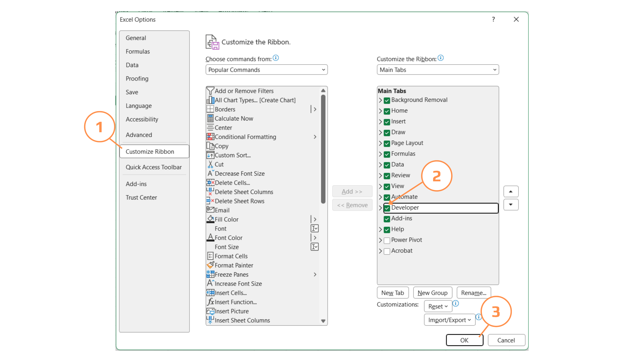The width and height of the screenshot is (644, 362).
Task: Expand the Help tab tree node
Action: pos(380,230)
